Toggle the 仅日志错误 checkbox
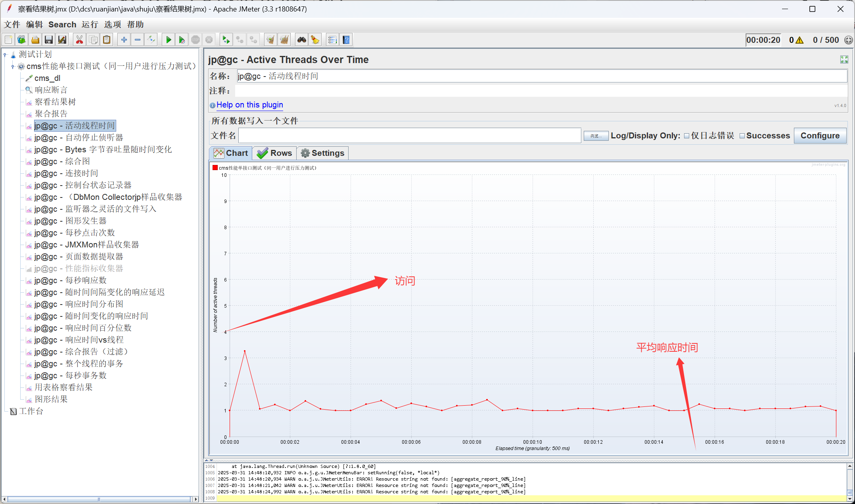The height and width of the screenshot is (504, 855). point(687,136)
